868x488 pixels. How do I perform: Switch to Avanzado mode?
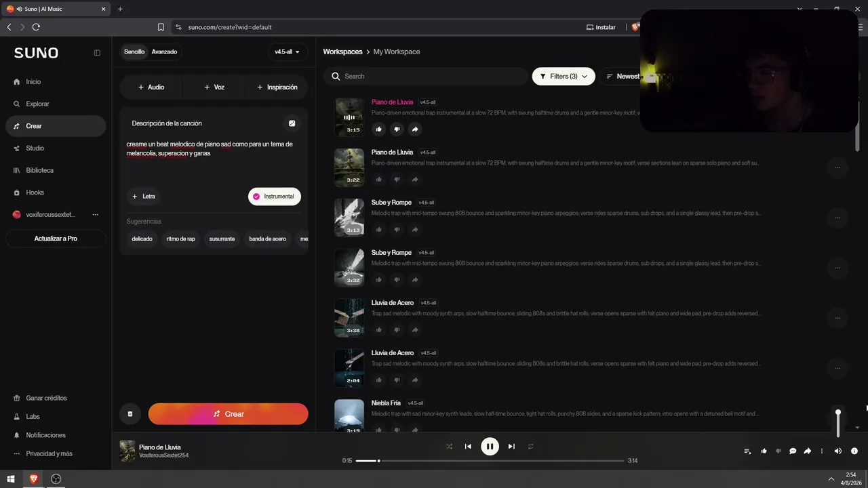[164, 52]
